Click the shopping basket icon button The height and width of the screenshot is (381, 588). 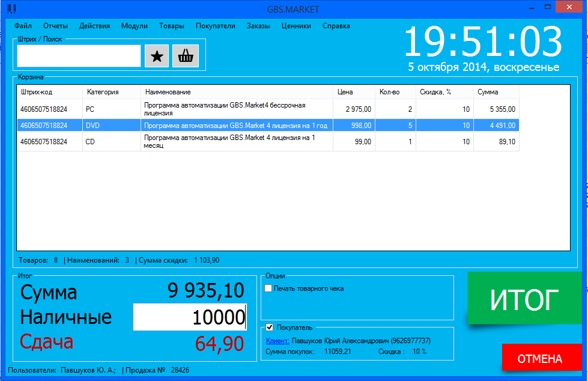click(186, 56)
